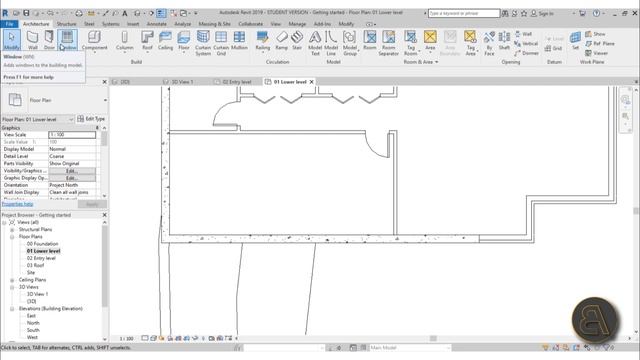The image size is (640, 360).
Task: Open 03 Roof floor plan
Action: coord(35,265)
